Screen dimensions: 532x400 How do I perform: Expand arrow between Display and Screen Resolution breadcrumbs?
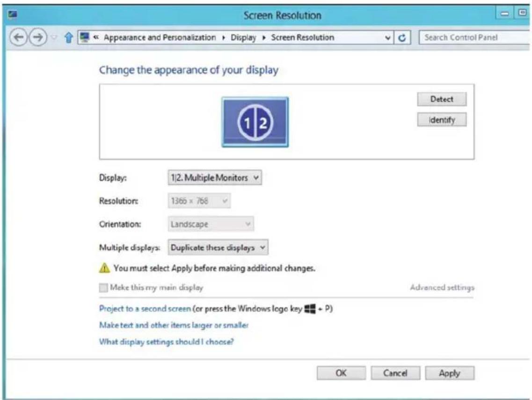coord(263,37)
